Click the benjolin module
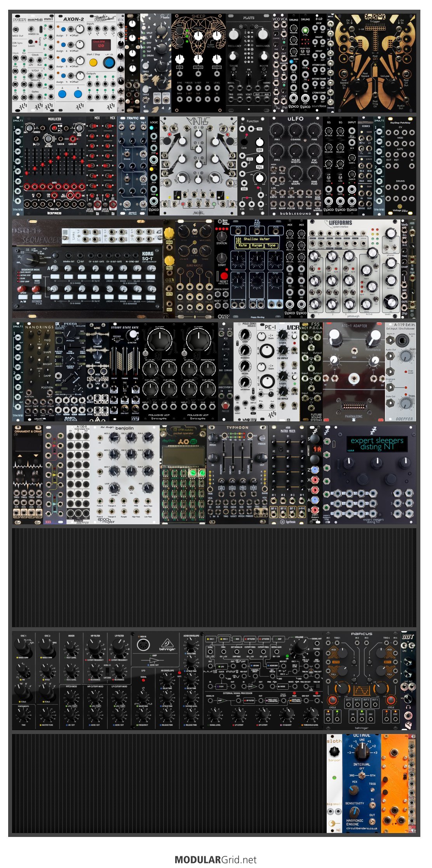 click(125, 475)
